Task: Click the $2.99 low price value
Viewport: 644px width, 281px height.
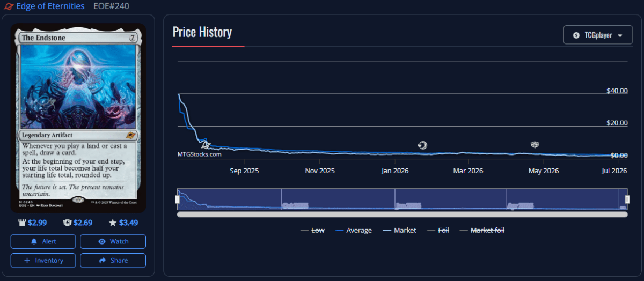Action: click(x=37, y=223)
